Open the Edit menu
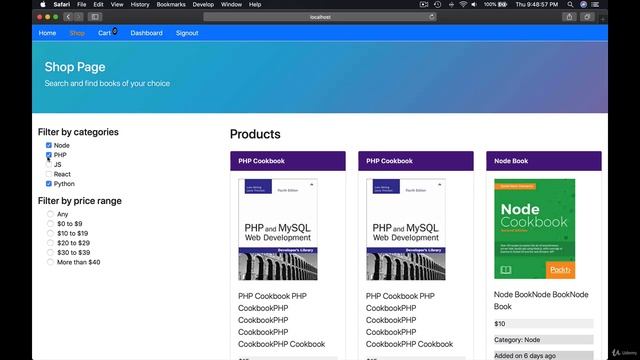 click(98, 4)
